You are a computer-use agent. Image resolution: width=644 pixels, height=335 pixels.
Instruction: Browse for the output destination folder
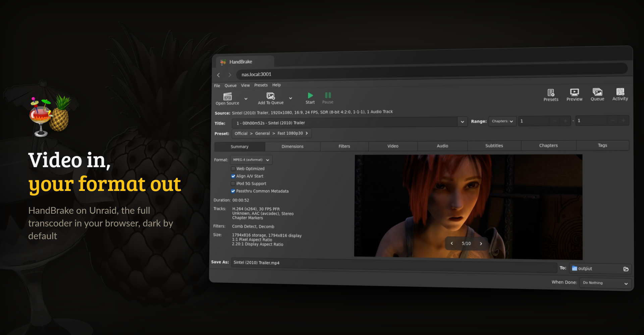pos(626,269)
